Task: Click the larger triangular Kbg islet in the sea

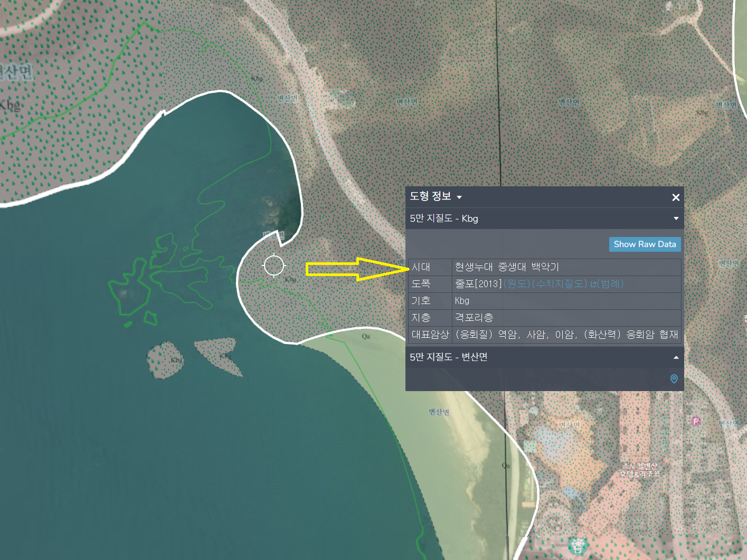Action: tap(220, 356)
